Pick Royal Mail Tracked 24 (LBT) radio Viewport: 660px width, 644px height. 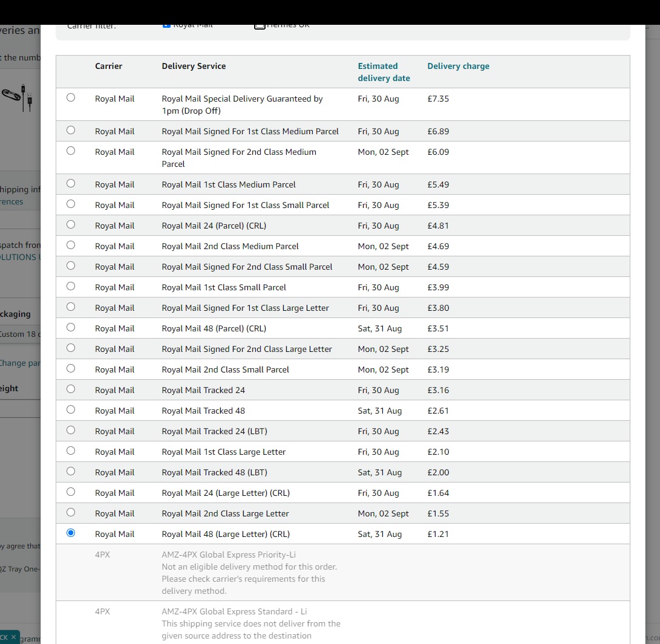(71, 431)
